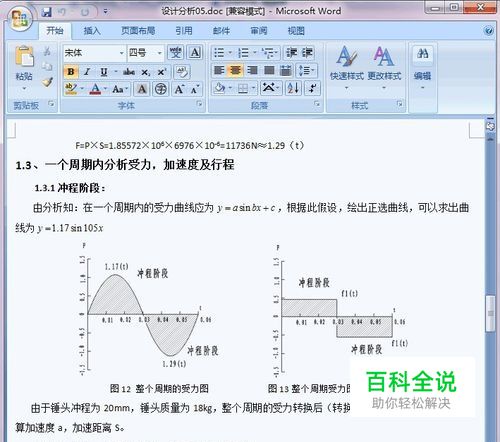Save the document from quick access toolbar
Image resolution: width=500 pixels, height=442 pixels.
point(46,12)
